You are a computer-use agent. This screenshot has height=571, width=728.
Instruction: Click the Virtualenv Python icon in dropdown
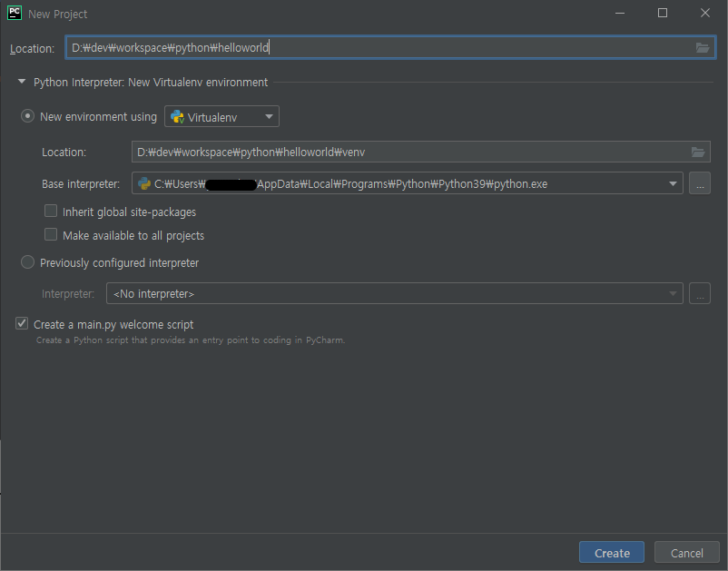(x=177, y=116)
